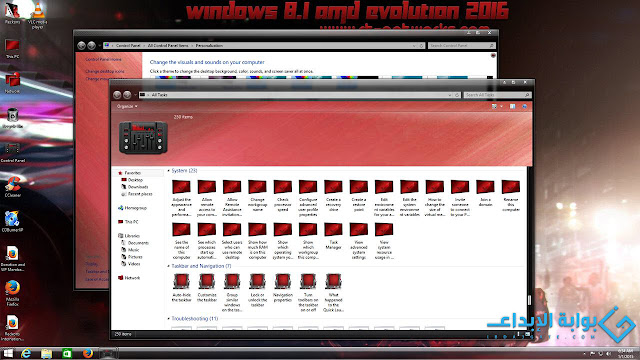Open 'Join a domain' item
The image size is (640, 360).
click(x=485, y=193)
